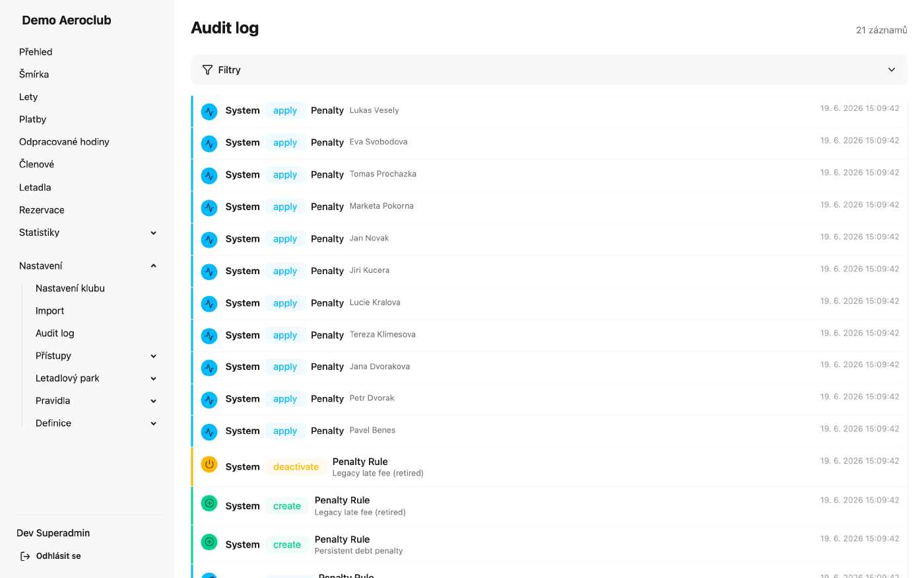Click the name Marketa Pokorna
This screenshot has width=924, height=578.
(381, 206)
